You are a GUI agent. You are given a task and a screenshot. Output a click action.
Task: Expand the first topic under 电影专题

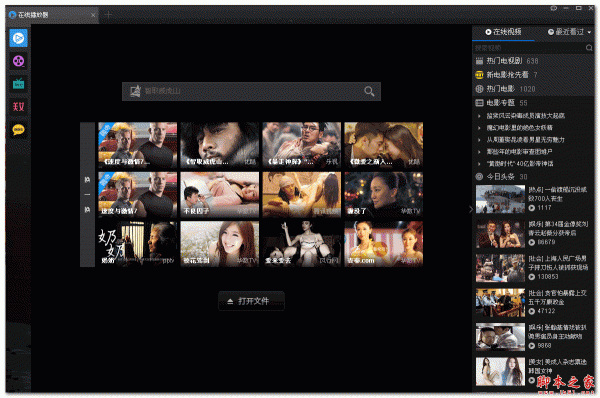tap(479, 116)
